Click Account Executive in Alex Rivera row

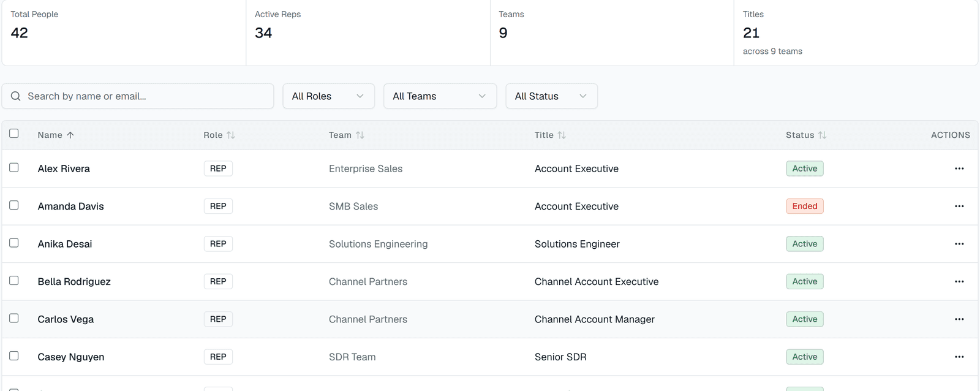pos(576,169)
